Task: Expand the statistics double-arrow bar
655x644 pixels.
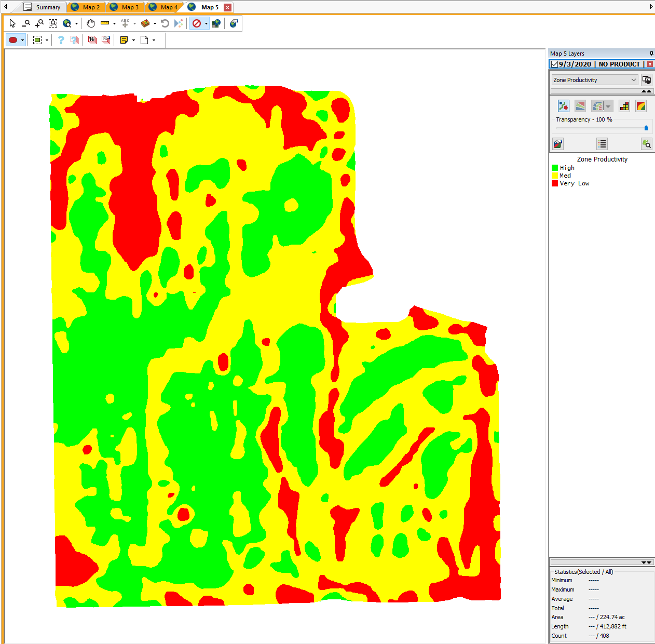Action: click(602, 562)
